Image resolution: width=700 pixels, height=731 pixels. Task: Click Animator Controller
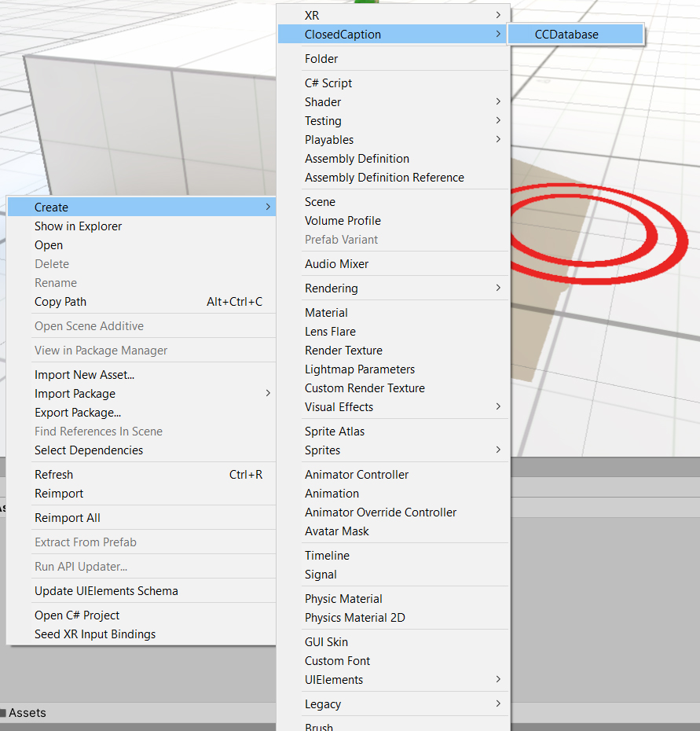pos(357,475)
